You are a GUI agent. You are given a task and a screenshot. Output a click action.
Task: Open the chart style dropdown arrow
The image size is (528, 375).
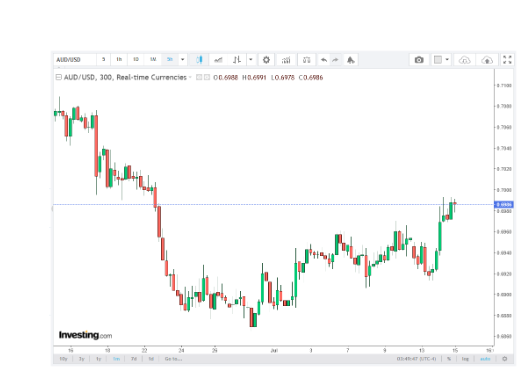pyautogui.click(x=251, y=60)
